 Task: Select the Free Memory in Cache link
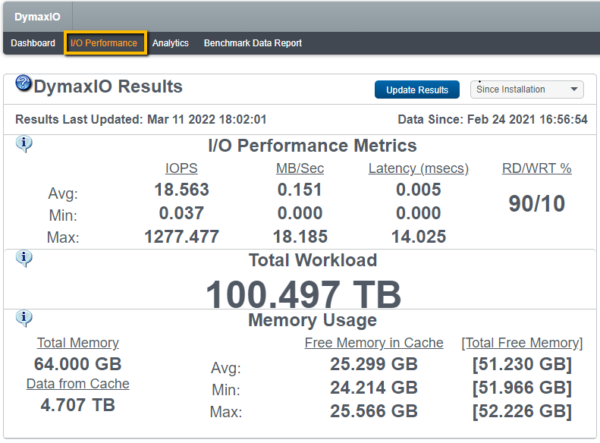(x=373, y=343)
